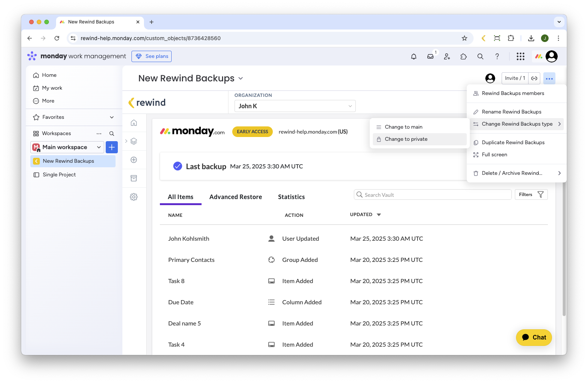
Task: Open the apps puzzle-piece icon
Action: 464,56
